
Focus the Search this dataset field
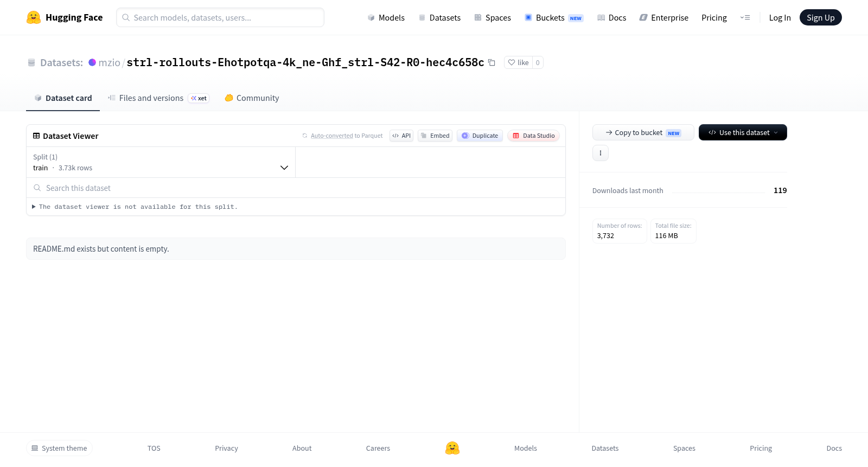point(296,188)
